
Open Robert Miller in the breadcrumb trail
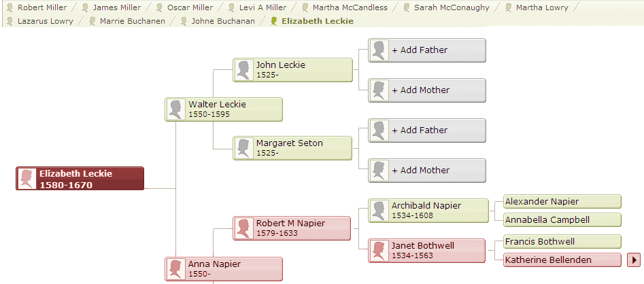click(x=40, y=7)
